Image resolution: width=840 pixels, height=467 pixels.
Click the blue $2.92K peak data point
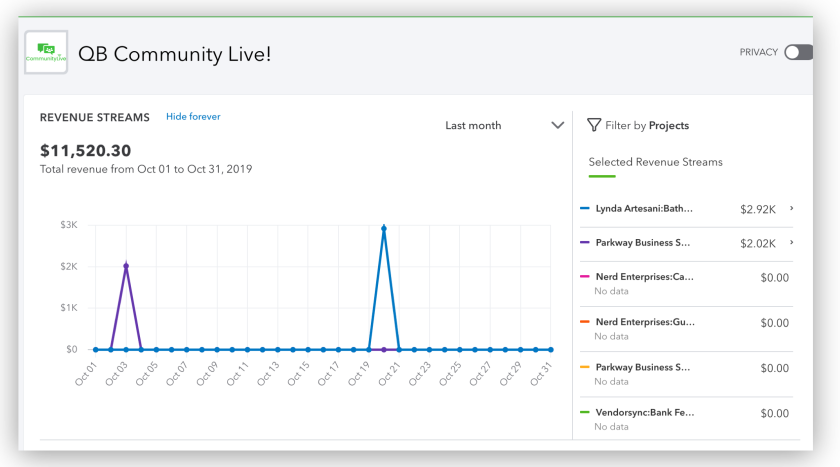tap(384, 229)
